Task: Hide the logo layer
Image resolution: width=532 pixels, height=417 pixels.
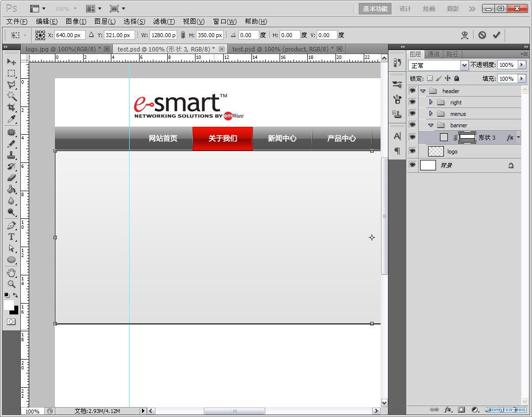Action: (413, 151)
